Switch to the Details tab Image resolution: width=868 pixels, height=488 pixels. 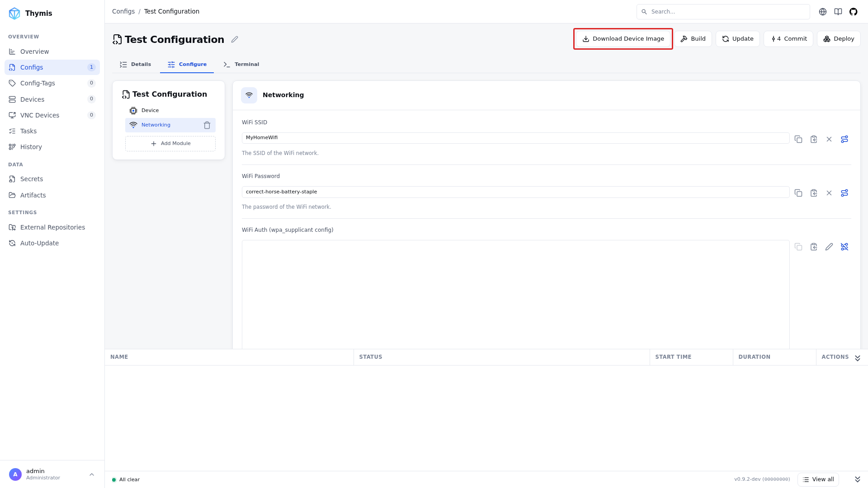coord(136,65)
